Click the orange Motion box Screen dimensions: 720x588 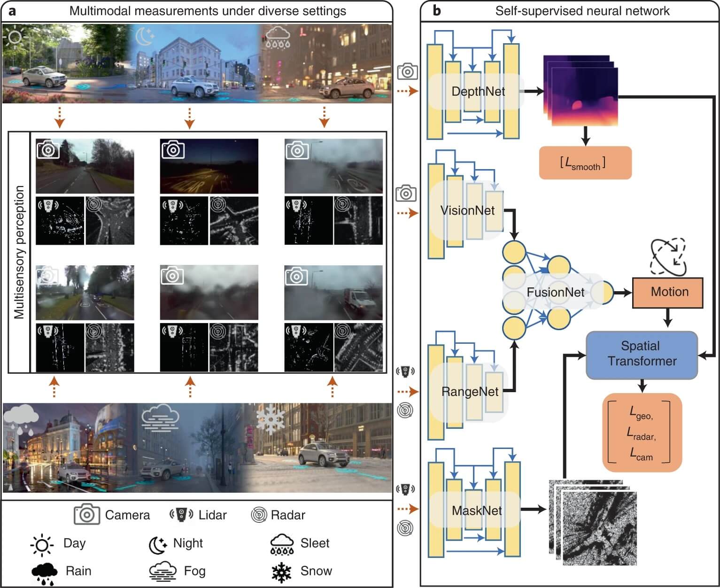[667, 292]
